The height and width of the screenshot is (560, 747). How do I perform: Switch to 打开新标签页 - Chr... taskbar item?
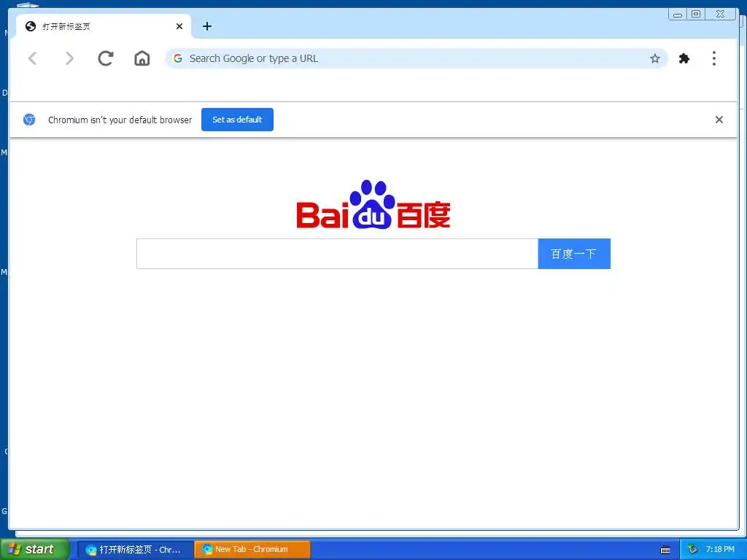coord(135,550)
